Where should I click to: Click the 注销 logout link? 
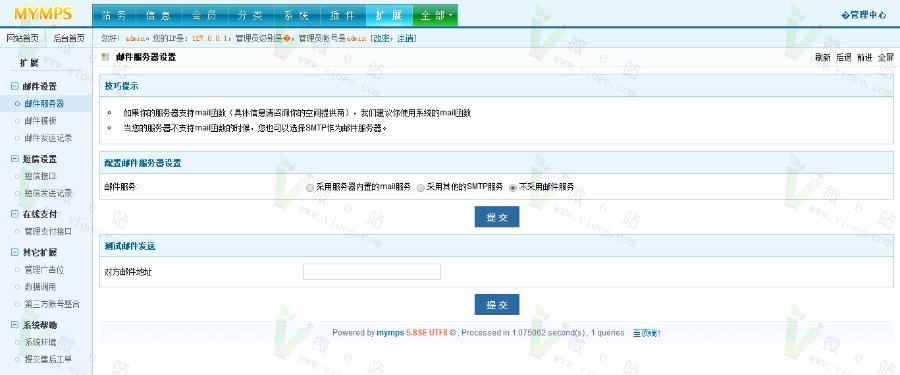[405, 38]
